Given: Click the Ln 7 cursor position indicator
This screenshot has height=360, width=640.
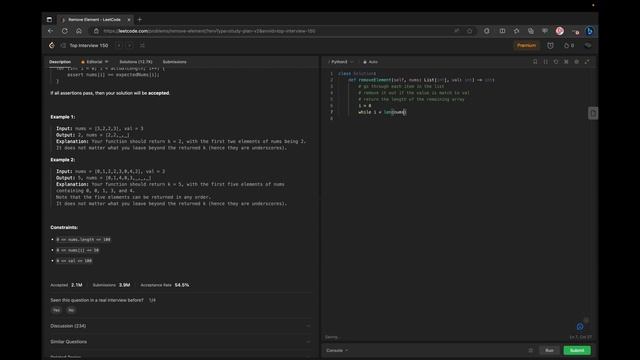Looking at the screenshot, I should [x=580, y=337].
